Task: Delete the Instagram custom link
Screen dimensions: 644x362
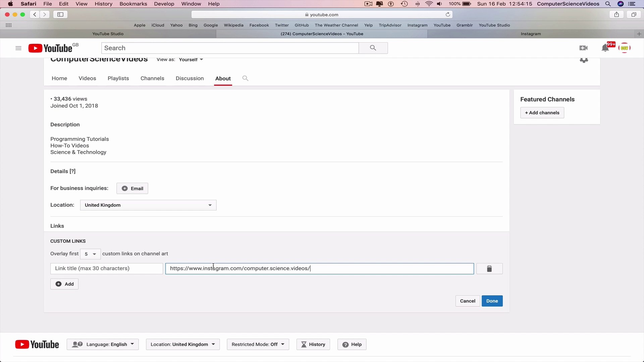Action: [489, 268]
